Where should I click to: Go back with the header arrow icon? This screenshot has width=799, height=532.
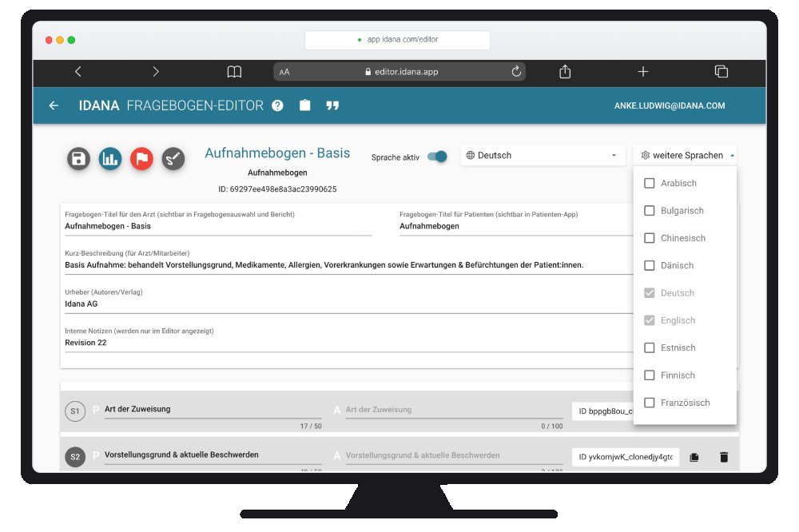click(54, 105)
